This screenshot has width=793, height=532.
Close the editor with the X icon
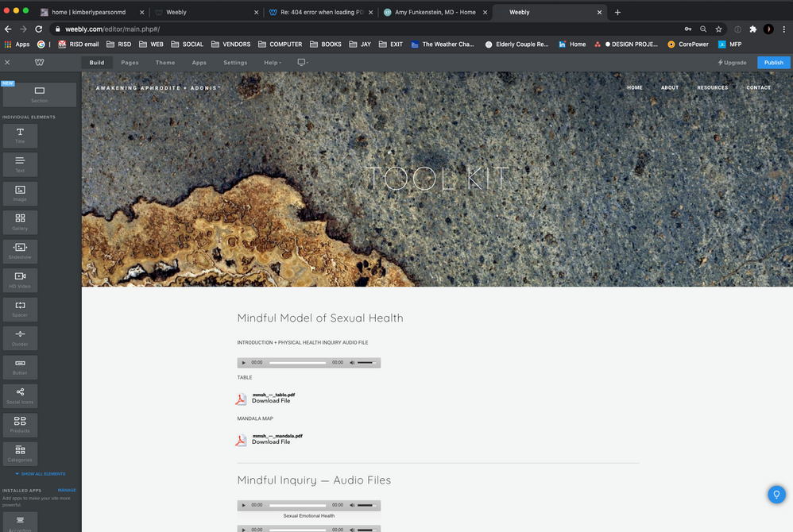(7, 62)
